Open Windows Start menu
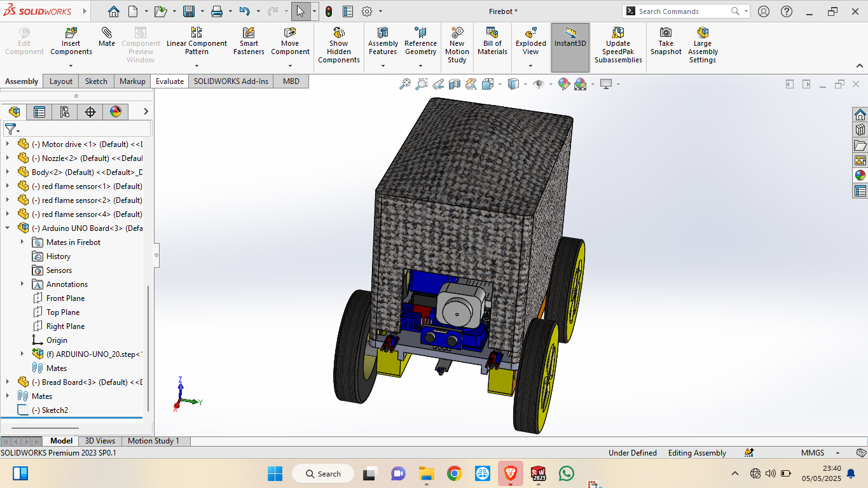This screenshot has height=488, width=868. coord(275,474)
